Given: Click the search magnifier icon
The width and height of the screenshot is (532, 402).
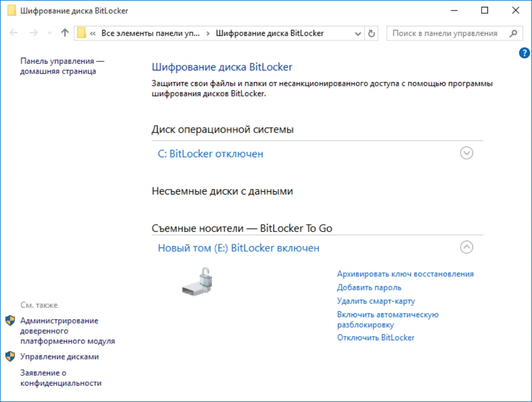Looking at the screenshot, I should tap(514, 33).
